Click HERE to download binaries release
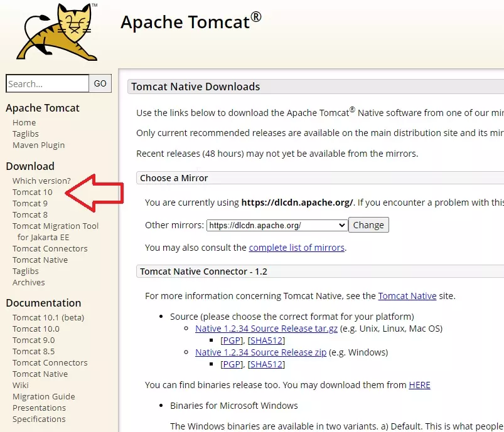Image resolution: width=504 pixels, height=432 pixels. [419, 385]
